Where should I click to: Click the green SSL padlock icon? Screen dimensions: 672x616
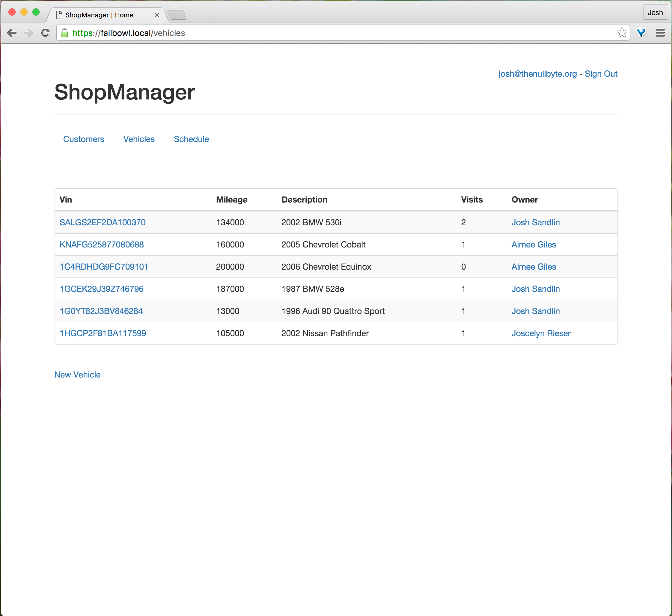(65, 33)
